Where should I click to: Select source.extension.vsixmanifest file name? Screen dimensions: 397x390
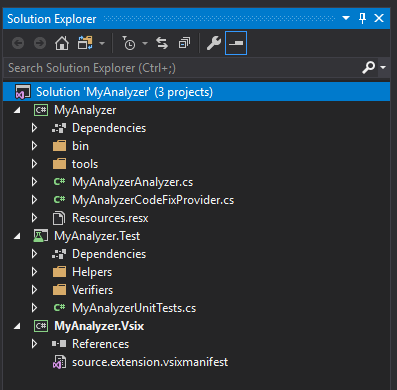click(150, 362)
